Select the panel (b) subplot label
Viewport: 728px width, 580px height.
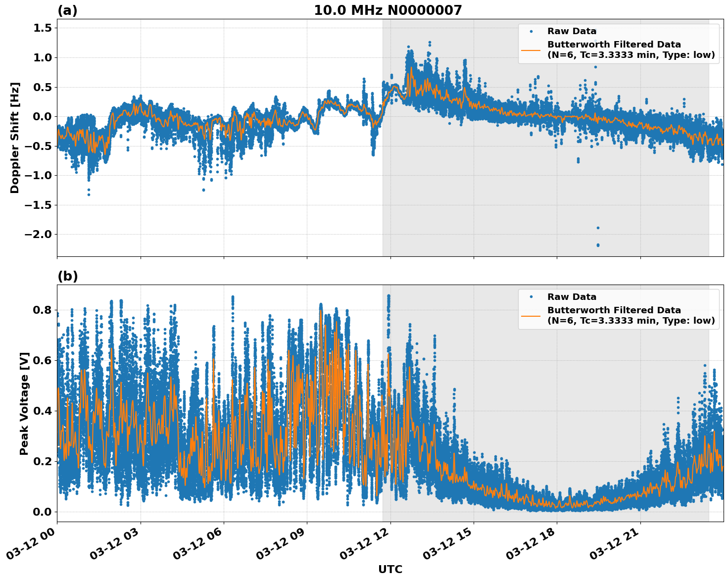click(x=68, y=276)
